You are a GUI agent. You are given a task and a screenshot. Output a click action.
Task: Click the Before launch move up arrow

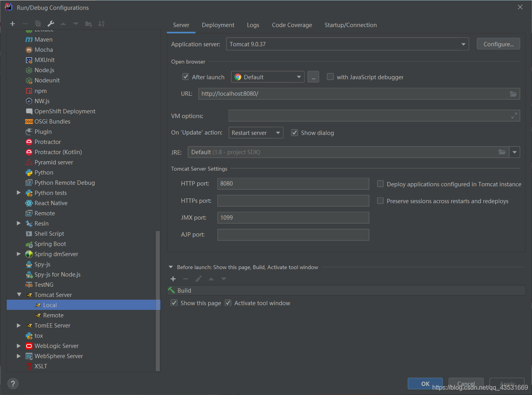(x=211, y=279)
